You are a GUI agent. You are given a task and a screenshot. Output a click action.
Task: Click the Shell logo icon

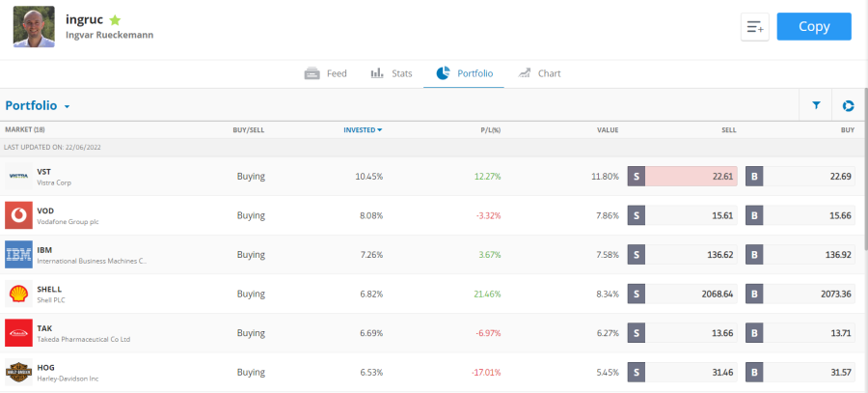point(19,294)
